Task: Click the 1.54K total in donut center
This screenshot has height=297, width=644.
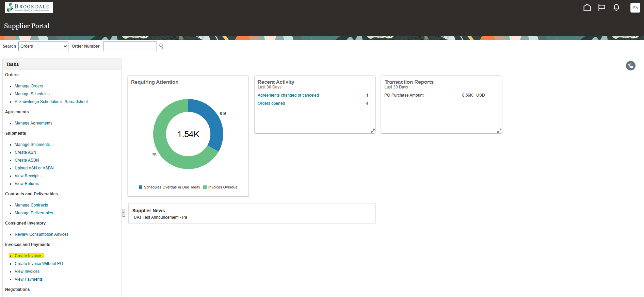Action: 188,134
